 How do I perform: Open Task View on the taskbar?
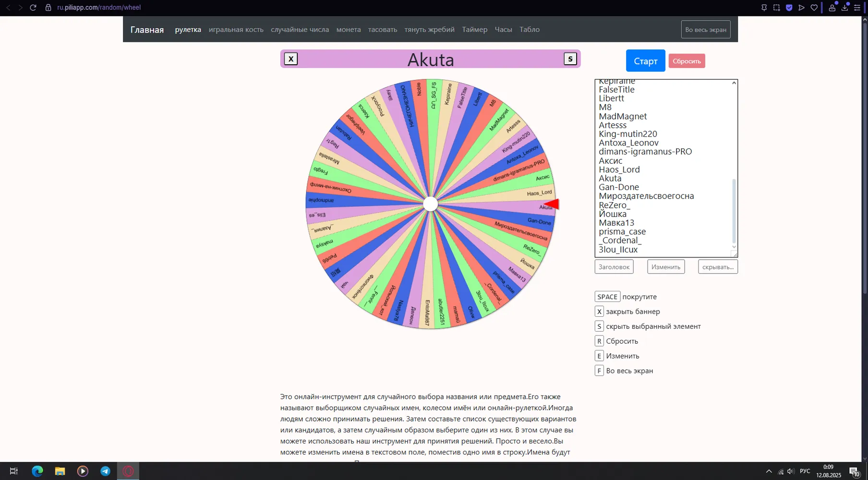click(x=14, y=471)
